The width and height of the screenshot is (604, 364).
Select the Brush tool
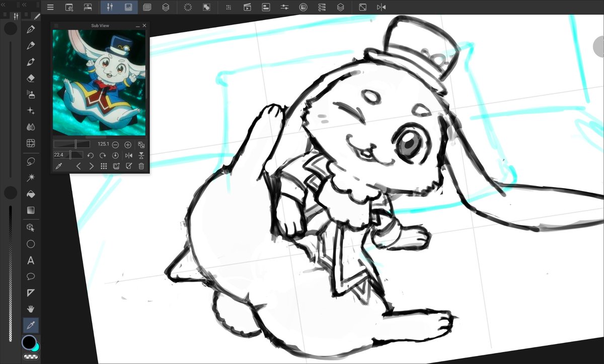pyautogui.click(x=31, y=62)
